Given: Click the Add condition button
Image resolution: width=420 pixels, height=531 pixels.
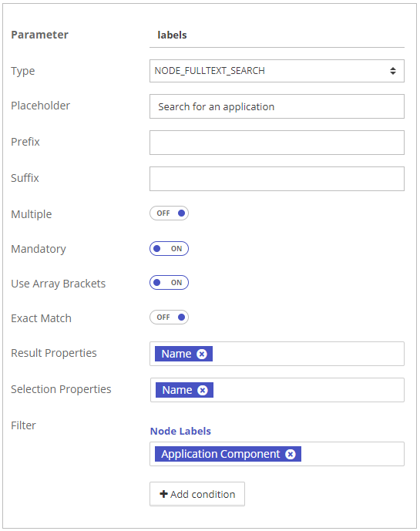Looking at the screenshot, I should click(197, 494).
